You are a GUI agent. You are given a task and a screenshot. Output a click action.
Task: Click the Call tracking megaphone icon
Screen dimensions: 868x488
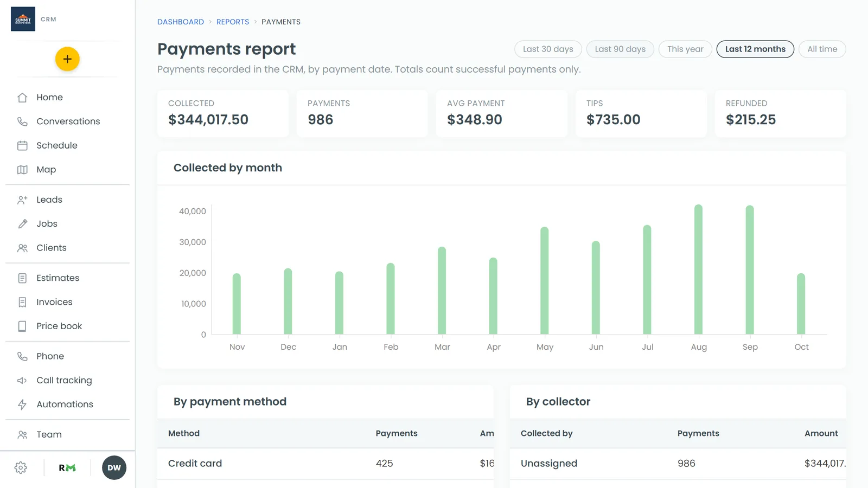(x=22, y=381)
